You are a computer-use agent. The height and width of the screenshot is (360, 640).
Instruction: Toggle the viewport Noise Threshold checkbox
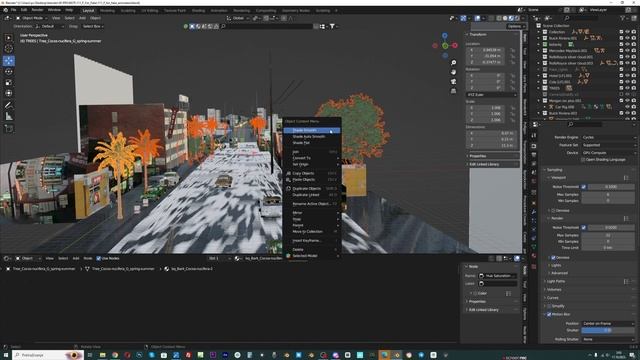[584, 187]
